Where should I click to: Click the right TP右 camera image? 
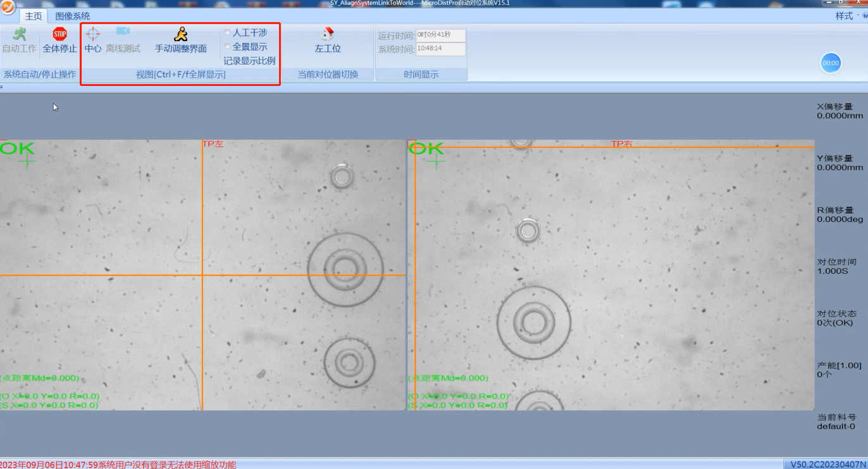tap(611, 275)
